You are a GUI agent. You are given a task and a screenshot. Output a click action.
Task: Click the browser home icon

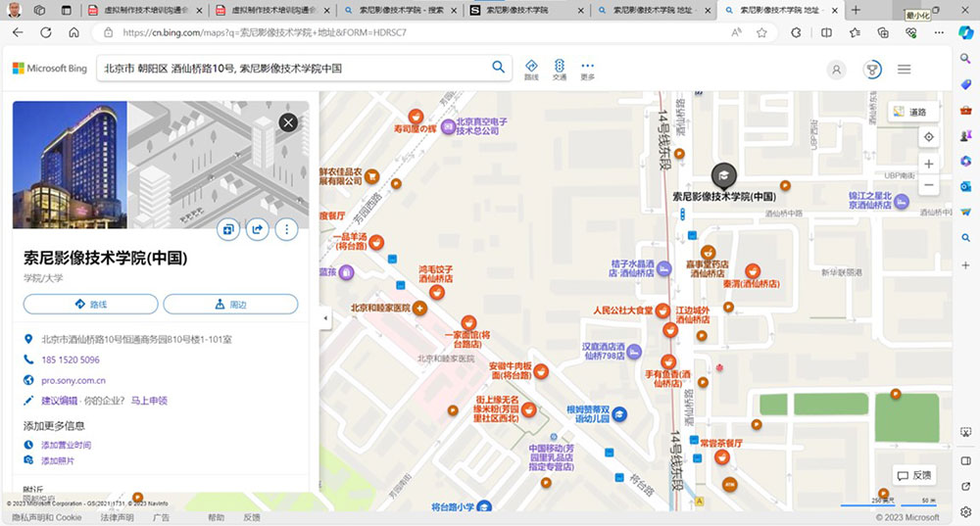(73, 32)
